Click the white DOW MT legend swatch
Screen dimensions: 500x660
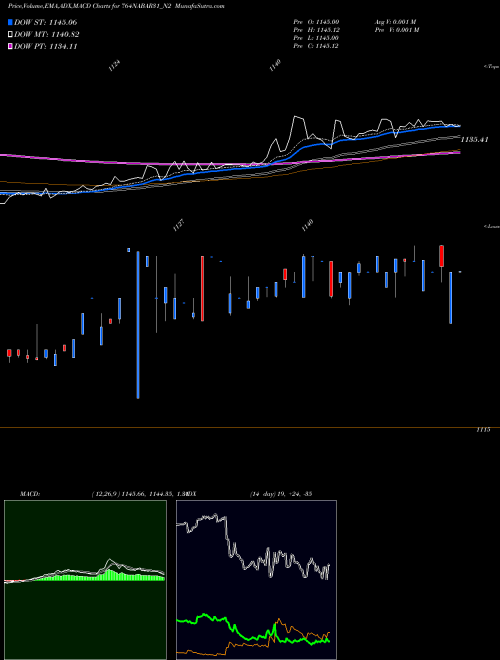(x=10, y=35)
